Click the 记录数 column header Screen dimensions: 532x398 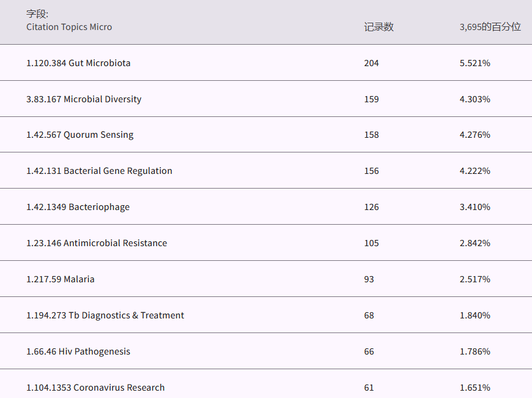coord(378,27)
